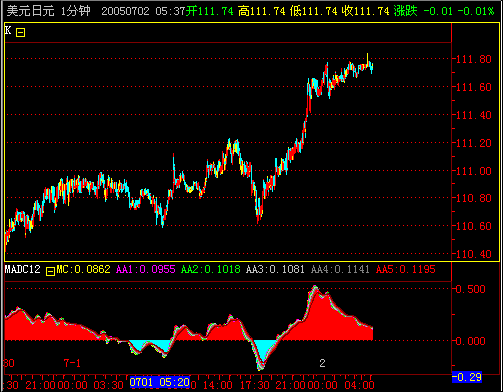Click the 111.20 price axis label
This screenshot has width=503, height=392.
pyautogui.click(x=473, y=143)
